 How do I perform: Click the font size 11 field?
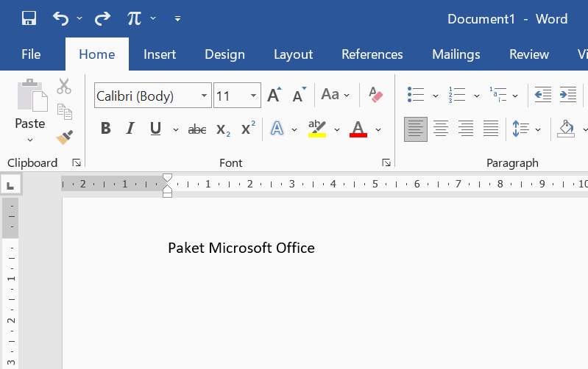point(230,96)
